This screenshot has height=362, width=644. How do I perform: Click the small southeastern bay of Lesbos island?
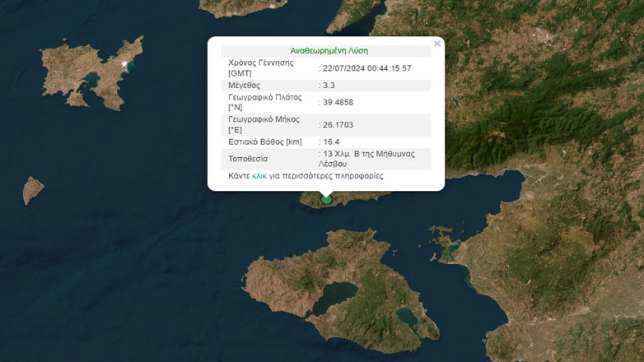coord(408,316)
